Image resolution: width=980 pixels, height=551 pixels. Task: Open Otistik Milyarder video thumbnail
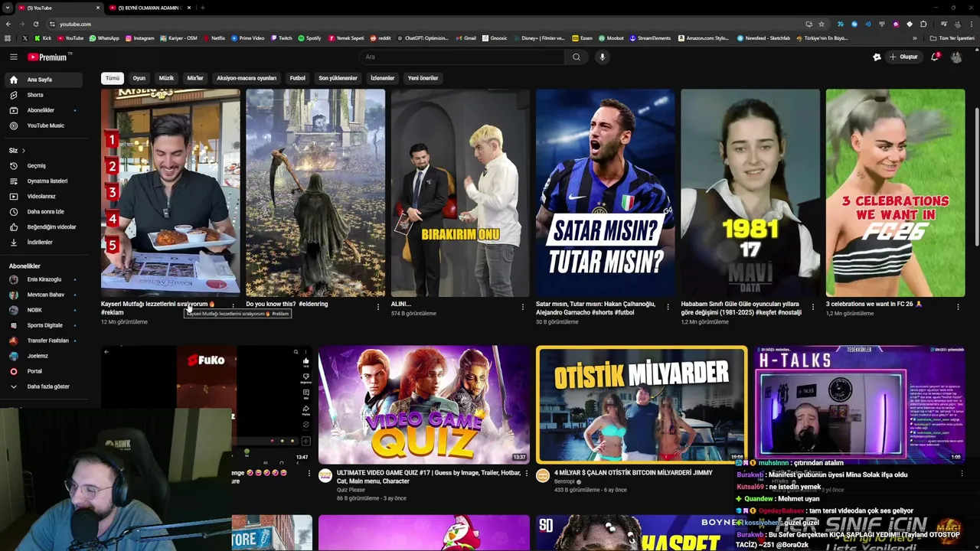point(642,405)
